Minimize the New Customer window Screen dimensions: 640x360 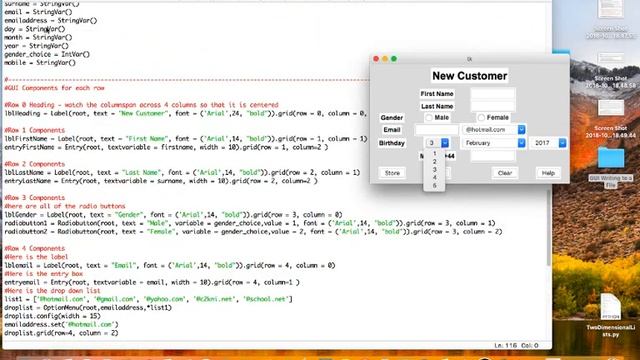pos(385,59)
